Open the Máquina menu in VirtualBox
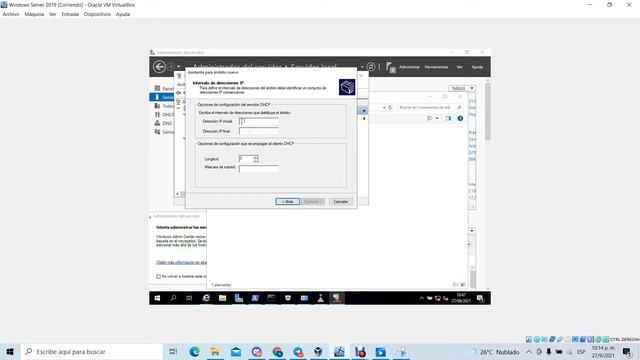Viewport: 640px width, 360px height. [34, 14]
